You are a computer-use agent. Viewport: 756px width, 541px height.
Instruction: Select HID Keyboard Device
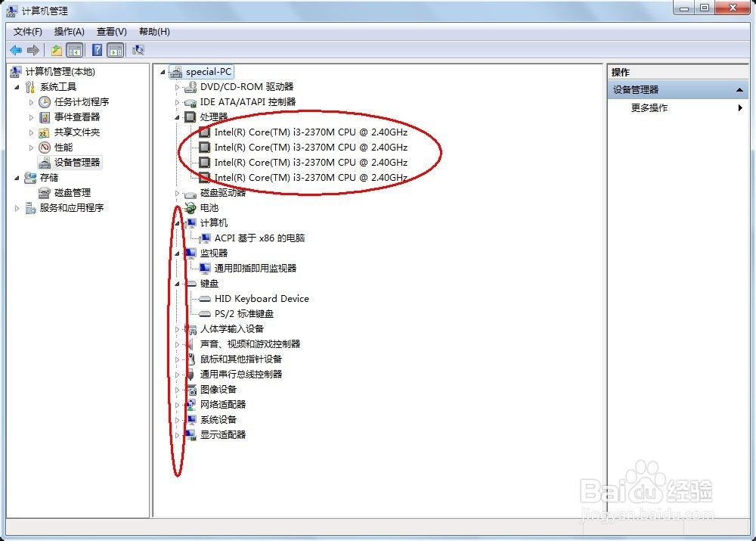coord(262,299)
